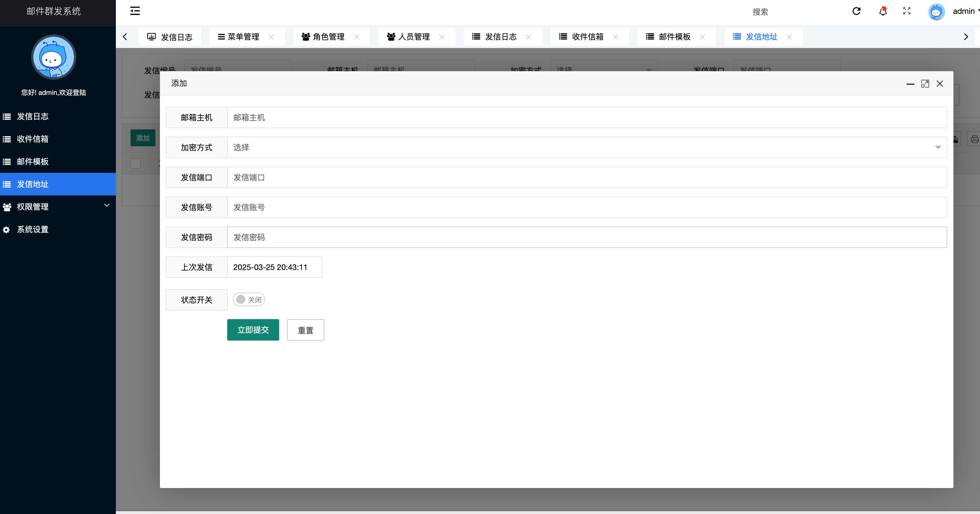Expand the 权限管理 sidebar menu
The width and height of the screenshot is (980, 514).
pyautogui.click(x=58, y=207)
